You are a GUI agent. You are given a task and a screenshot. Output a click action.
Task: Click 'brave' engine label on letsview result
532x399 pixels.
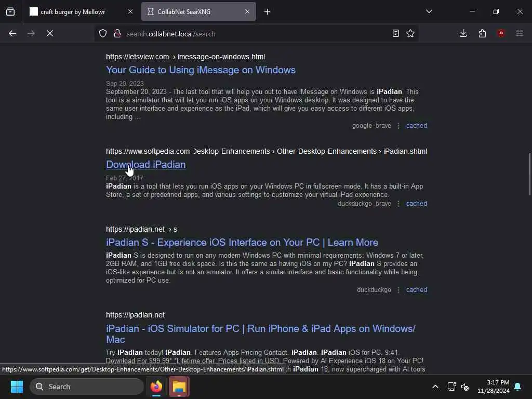(x=383, y=126)
